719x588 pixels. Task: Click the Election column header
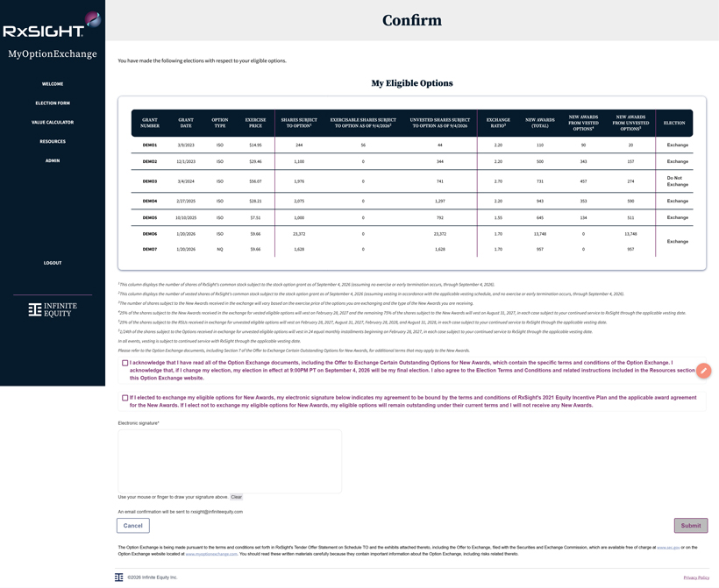click(674, 123)
